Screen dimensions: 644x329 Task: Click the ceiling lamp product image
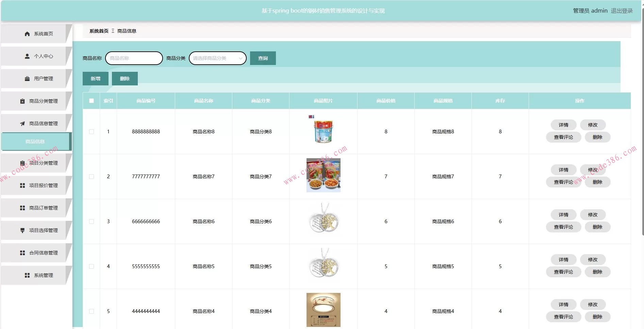click(323, 310)
